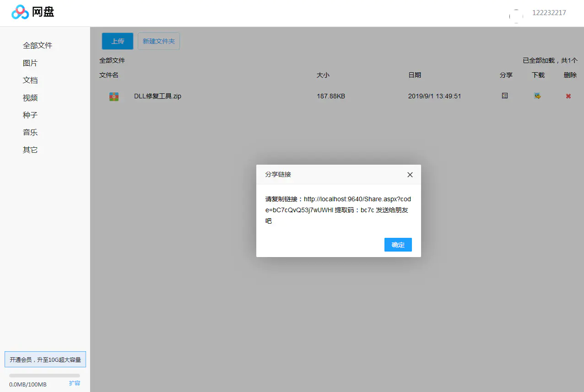Delete DLL修复工具.zip with the red X icon
The height and width of the screenshot is (392, 584).
pos(568,96)
